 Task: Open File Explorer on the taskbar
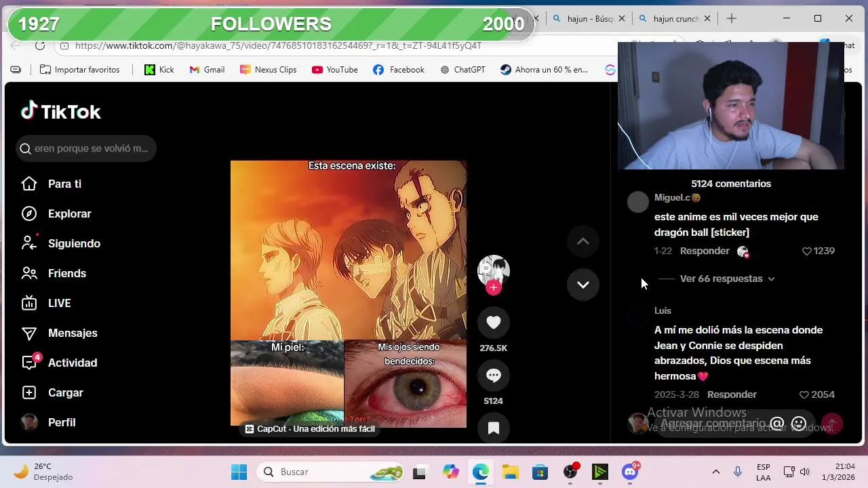[x=511, y=472]
